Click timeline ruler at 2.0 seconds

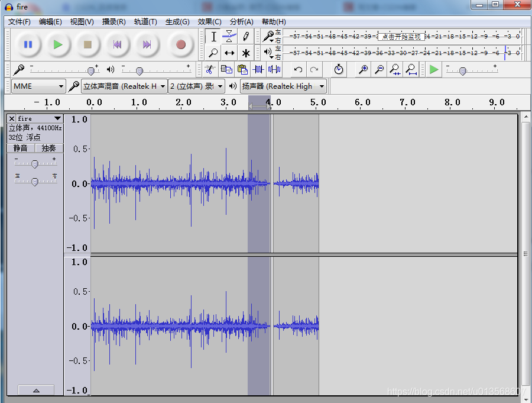tap(183, 102)
